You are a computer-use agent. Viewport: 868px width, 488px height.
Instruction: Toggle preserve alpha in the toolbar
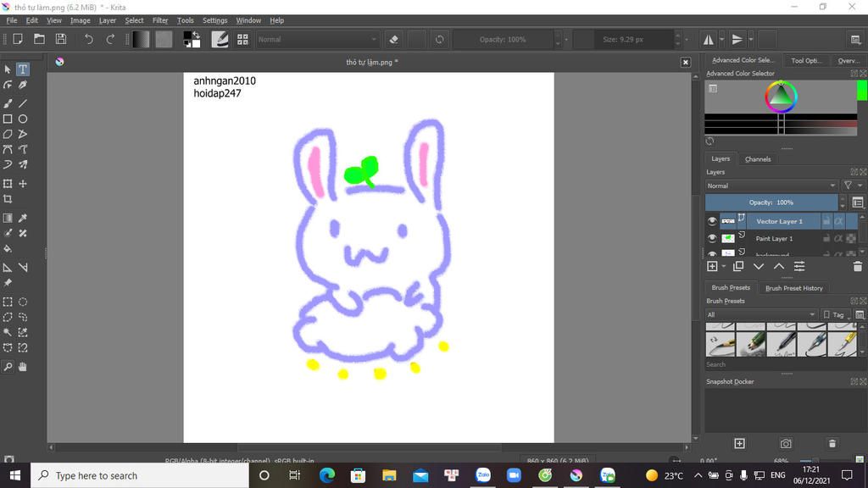pos(417,39)
